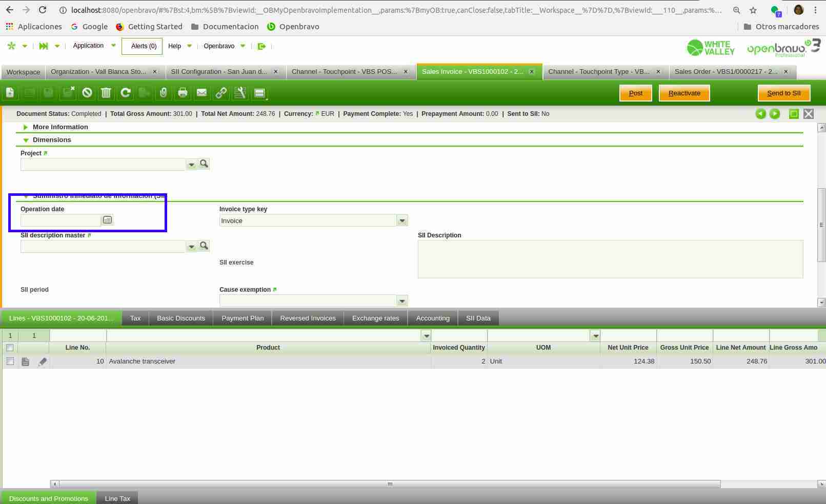Switch to the Workspace tab
Screen dimensions: 826x504
tap(23, 72)
